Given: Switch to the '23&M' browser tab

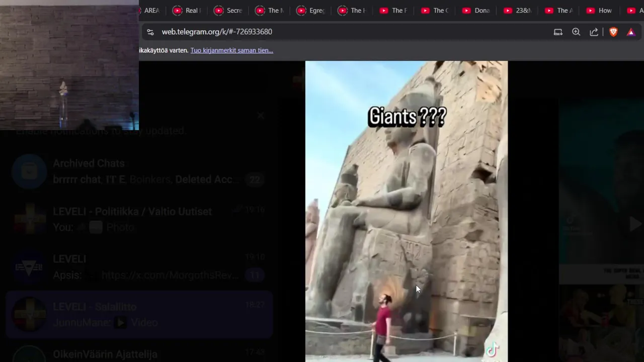Looking at the screenshot, I should tap(517, 10).
